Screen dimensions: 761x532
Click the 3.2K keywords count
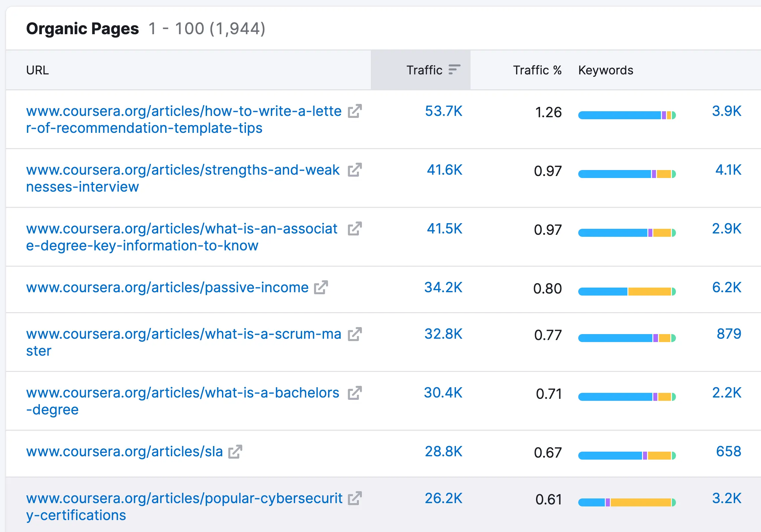(726, 498)
